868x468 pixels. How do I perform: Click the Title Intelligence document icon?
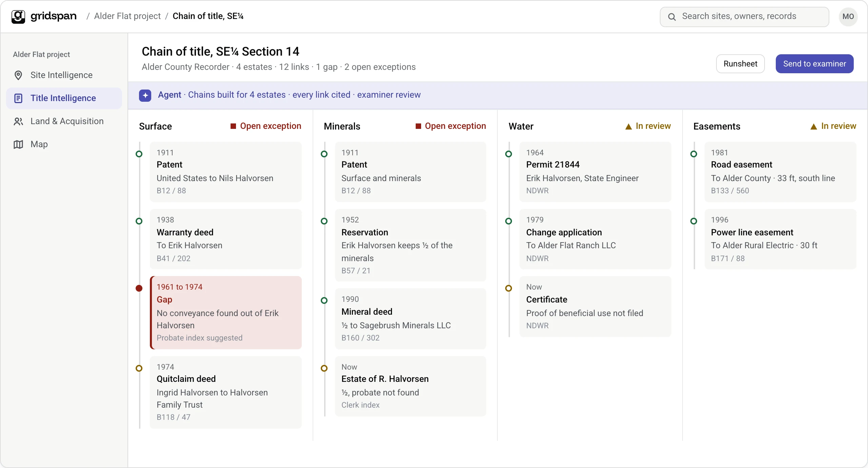(18, 98)
